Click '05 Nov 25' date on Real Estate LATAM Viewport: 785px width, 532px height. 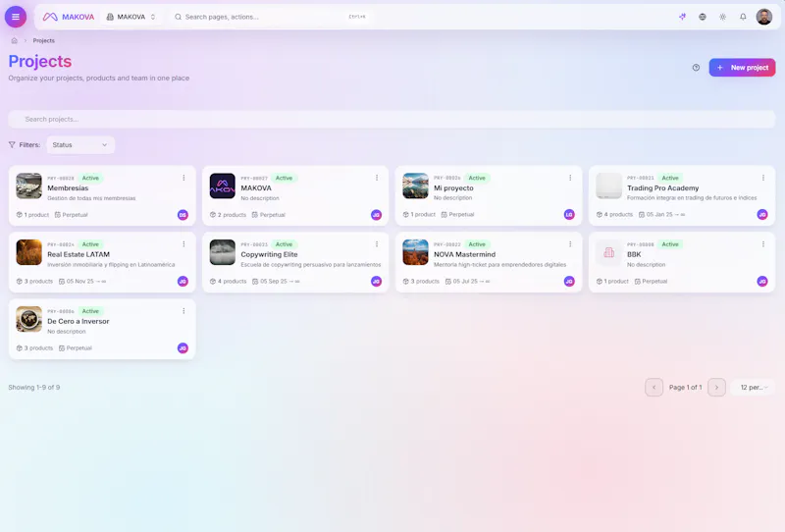coord(82,282)
